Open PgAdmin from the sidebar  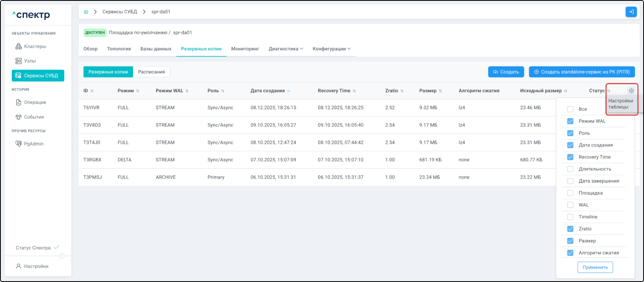(x=34, y=144)
